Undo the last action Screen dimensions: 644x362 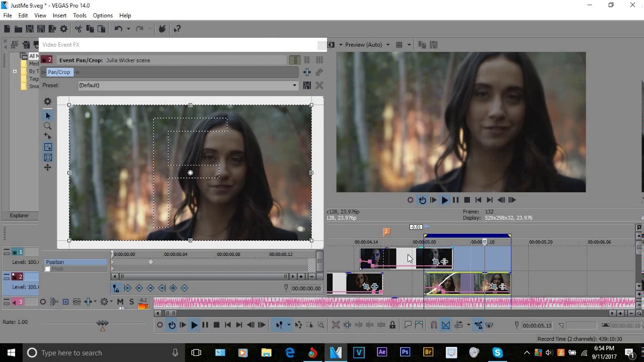pyautogui.click(x=118, y=29)
